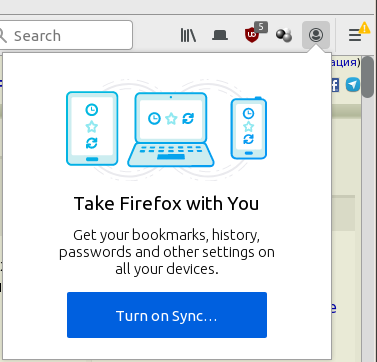Image resolution: width=377 pixels, height=362 pixels.
Task: Click the number 5 badge on uBlock
Action: tap(261, 27)
